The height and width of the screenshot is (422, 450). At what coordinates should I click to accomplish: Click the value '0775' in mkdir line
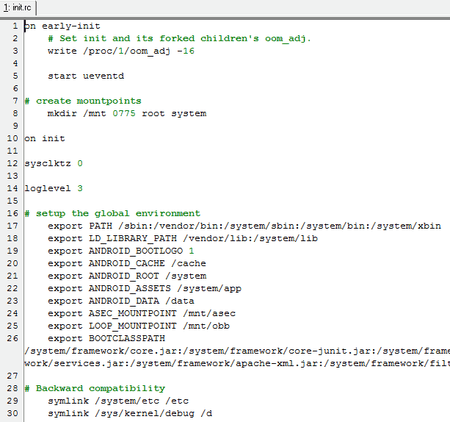124,113
